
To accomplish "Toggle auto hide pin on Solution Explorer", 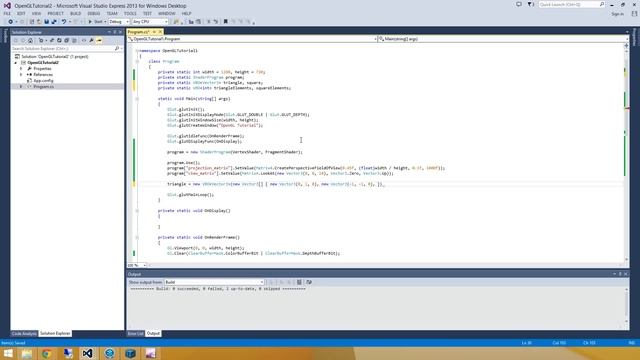I will [115, 32].
